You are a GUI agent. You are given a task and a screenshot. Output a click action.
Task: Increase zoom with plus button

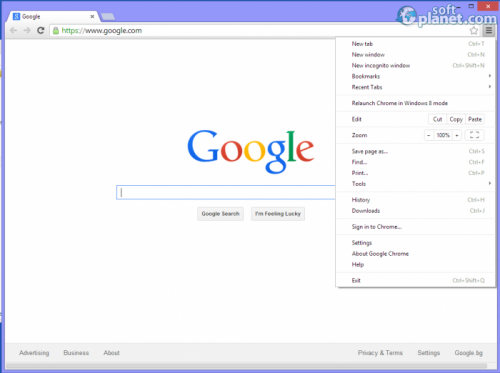(457, 135)
